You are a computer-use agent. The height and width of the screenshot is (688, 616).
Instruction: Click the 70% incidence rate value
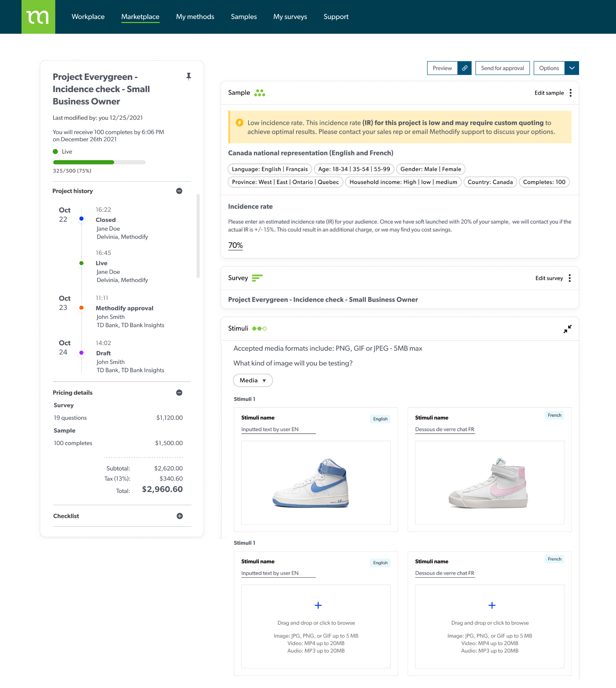[x=236, y=245]
